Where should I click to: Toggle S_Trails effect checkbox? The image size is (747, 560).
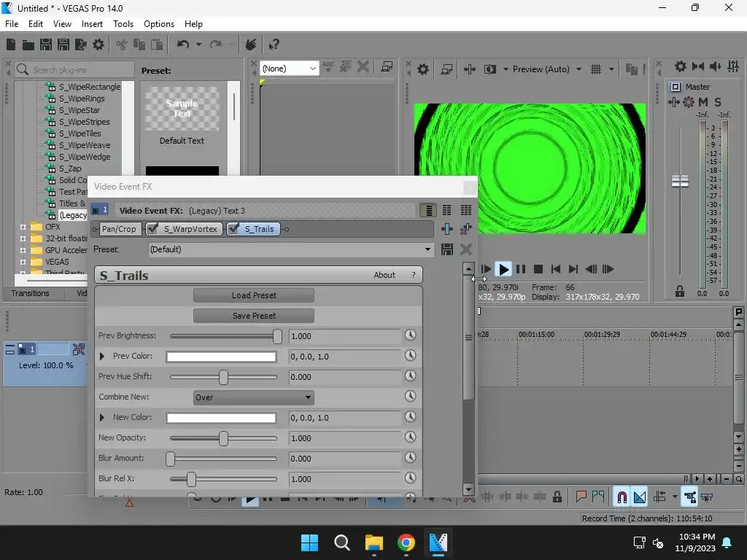pyautogui.click(x=233, y=229)
